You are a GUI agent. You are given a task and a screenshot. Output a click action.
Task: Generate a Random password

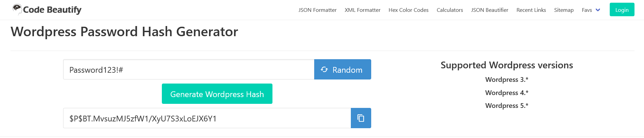click(343, 69)
